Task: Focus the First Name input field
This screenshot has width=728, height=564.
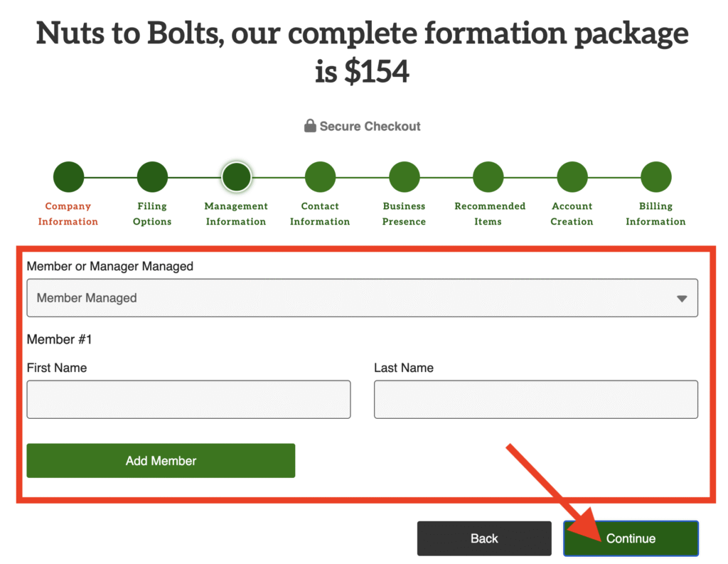Action: [x=188, y=399]
